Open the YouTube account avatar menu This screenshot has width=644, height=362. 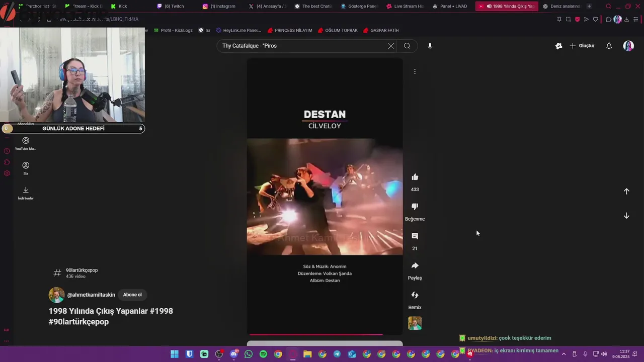coord(628,46)
